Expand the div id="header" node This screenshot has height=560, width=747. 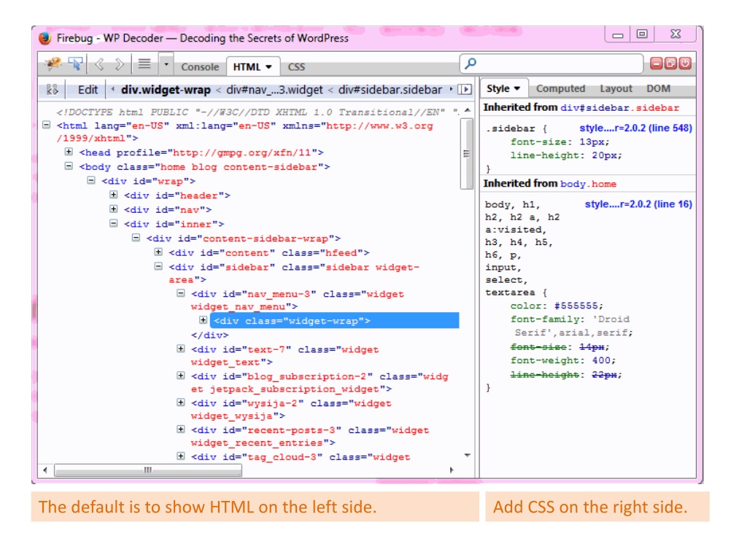pos(113,195)
